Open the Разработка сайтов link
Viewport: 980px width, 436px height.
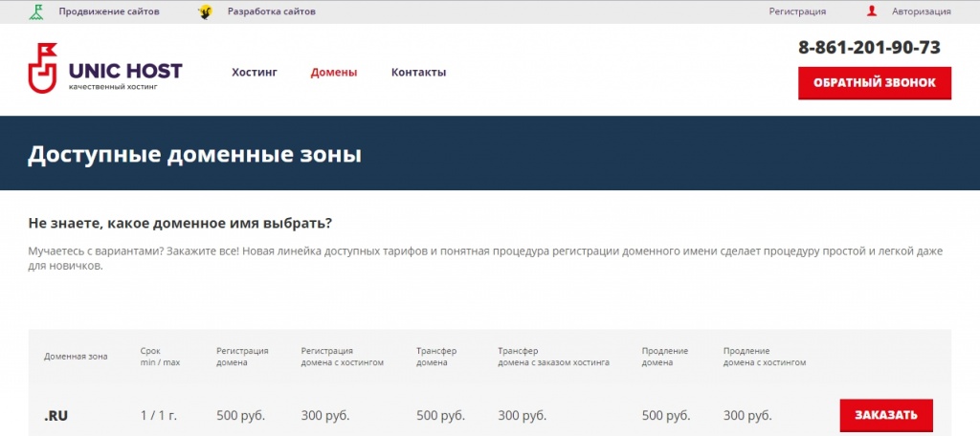[271, 11]
